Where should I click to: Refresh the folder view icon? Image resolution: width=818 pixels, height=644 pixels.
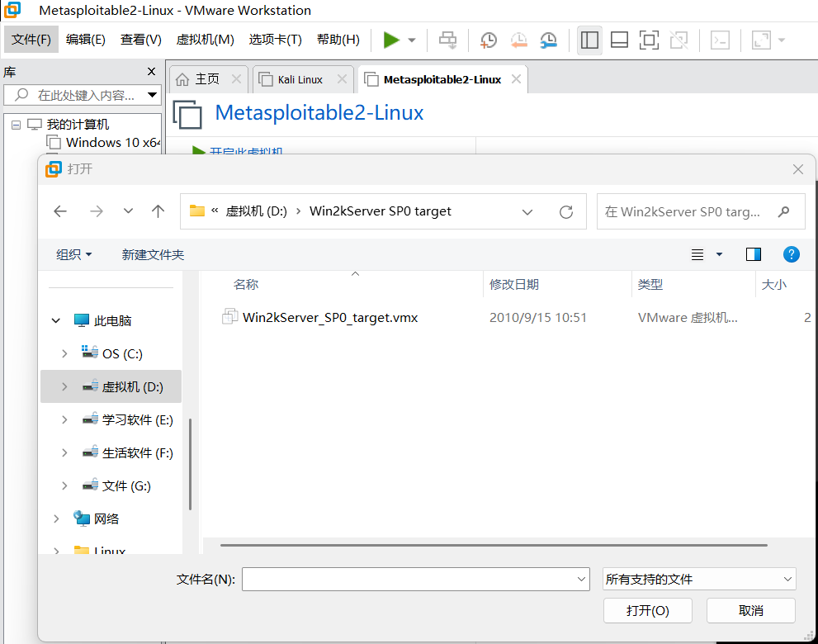pyautogui.click(x=566, y=212)
